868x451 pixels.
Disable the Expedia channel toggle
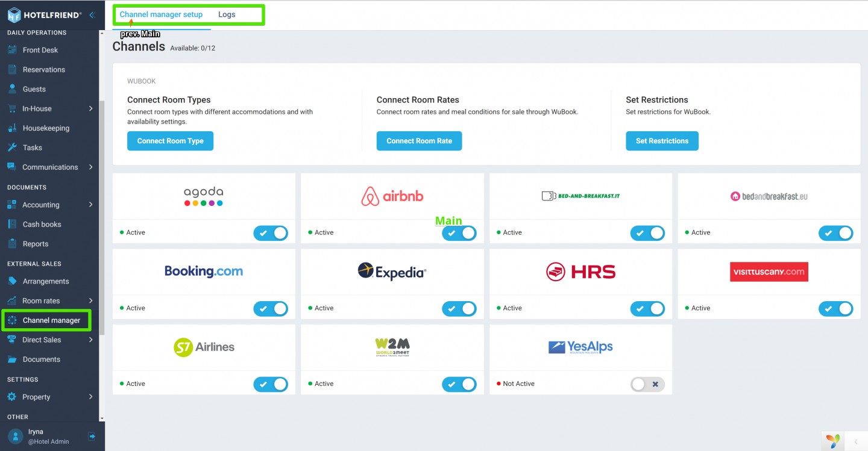[x=459, y=309]
